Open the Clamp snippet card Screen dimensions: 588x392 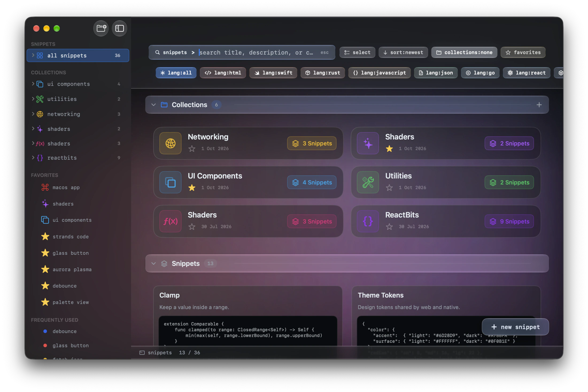(248, 316)
